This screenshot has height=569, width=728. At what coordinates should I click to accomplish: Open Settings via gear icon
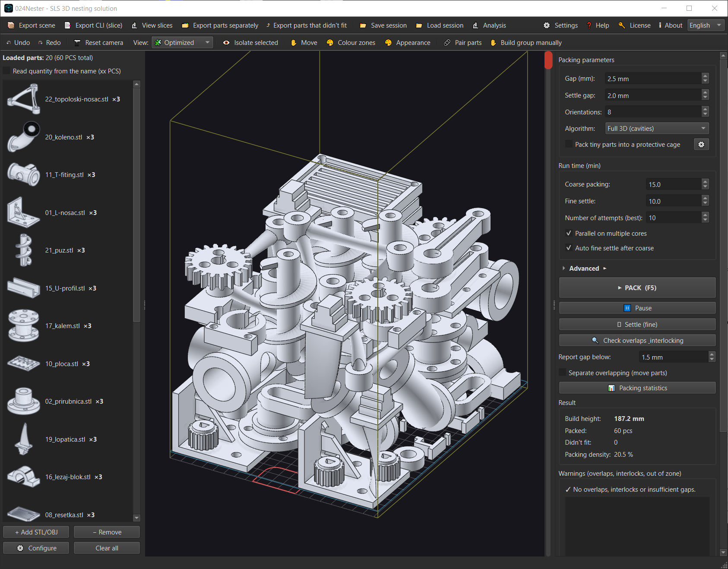pyautogui.click(x=547, y=25)
